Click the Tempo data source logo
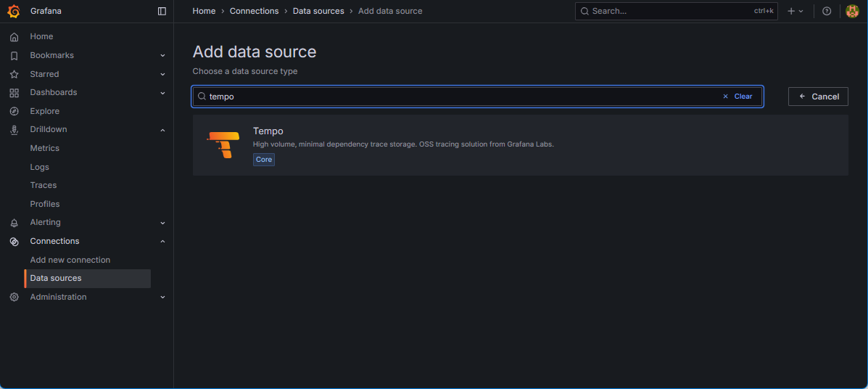 pyautogui.click(x=223, y=144)
